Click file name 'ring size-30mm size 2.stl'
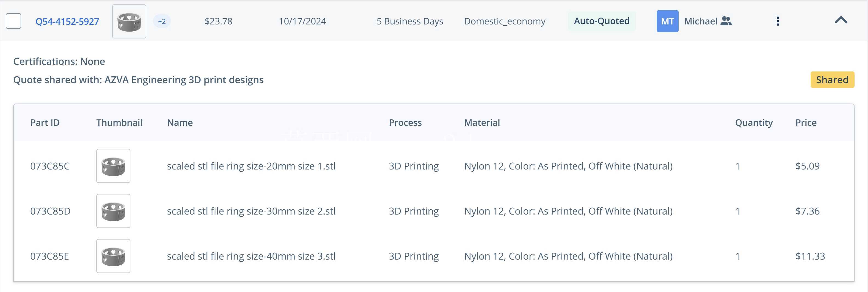This screenshot has width=868, height=292. pyautogui.click(x=251, y=211)
